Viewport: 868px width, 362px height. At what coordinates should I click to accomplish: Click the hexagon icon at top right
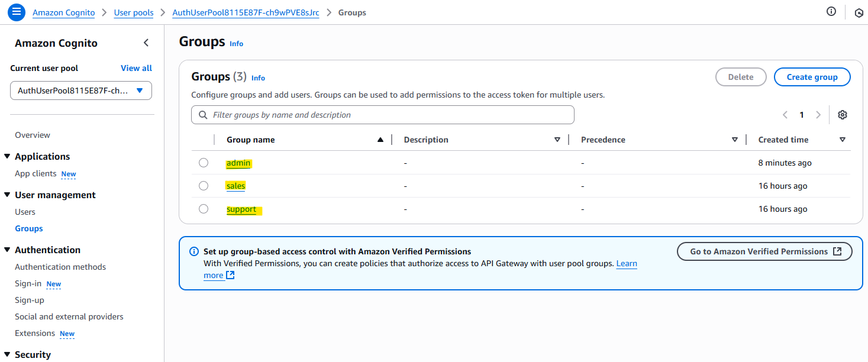pos(859,12)
